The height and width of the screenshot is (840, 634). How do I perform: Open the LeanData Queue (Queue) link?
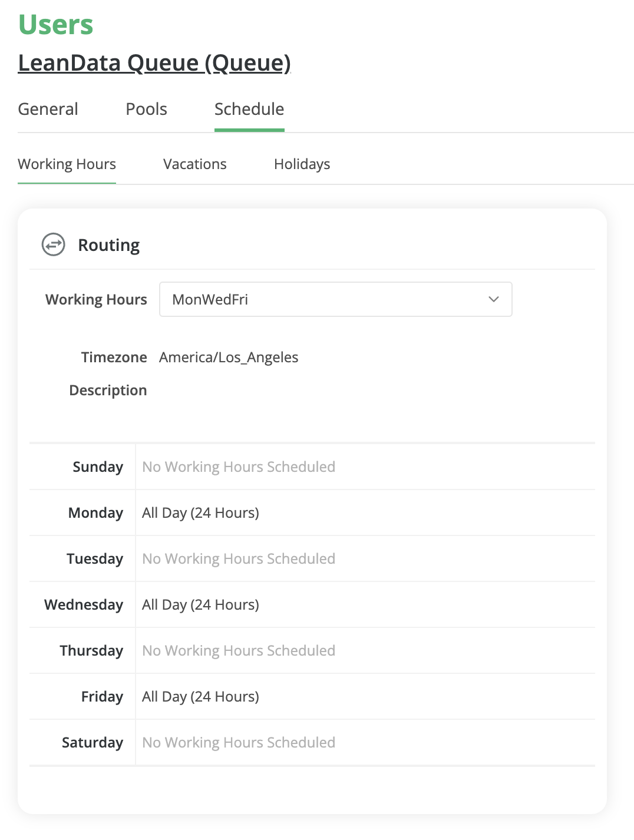pos(154,62)
